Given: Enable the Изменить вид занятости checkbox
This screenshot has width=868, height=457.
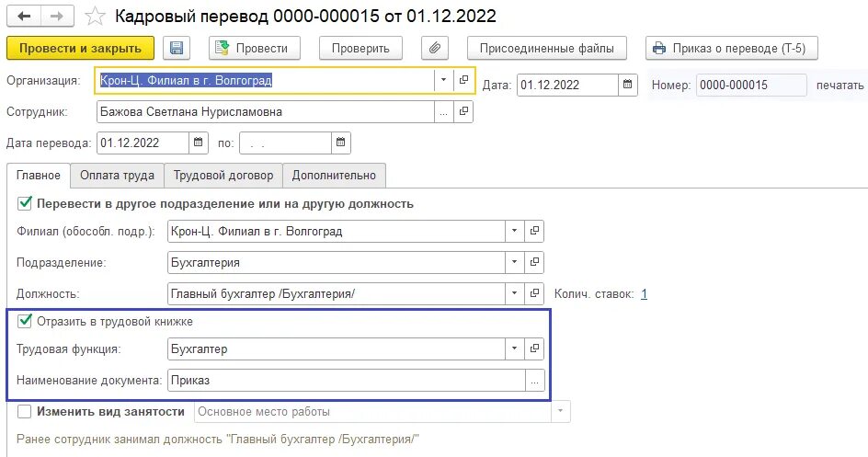Looking at the screenshot, I should point(24,412).
